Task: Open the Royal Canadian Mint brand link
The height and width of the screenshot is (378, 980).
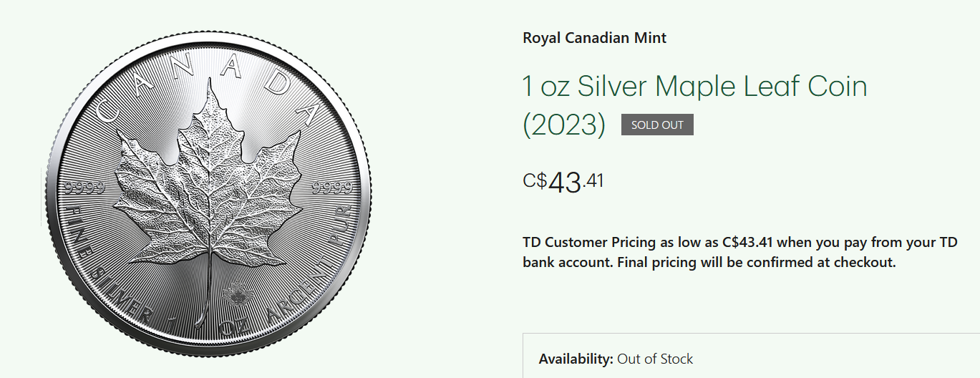Action: coord(594,38)
